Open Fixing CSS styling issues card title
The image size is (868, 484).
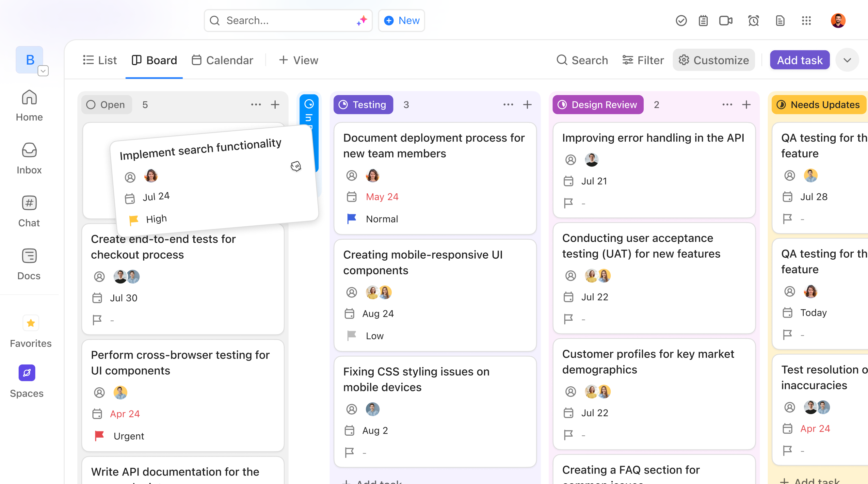(x=416, y=379)
